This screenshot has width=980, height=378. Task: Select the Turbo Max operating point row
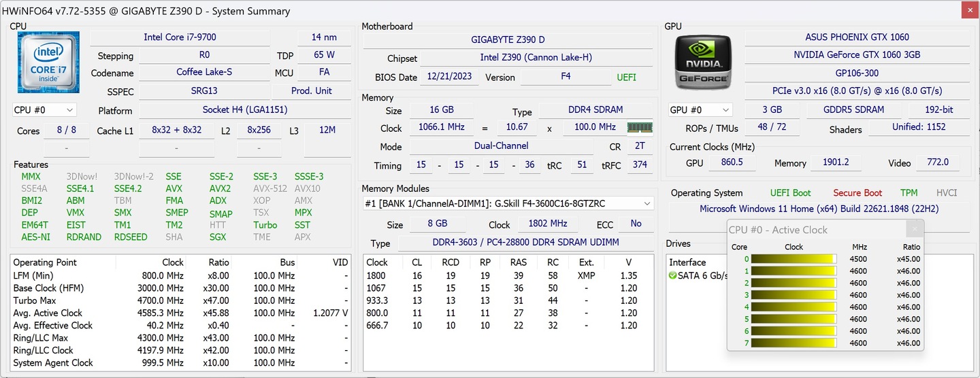pyautogui.click(x=181, y=300)
